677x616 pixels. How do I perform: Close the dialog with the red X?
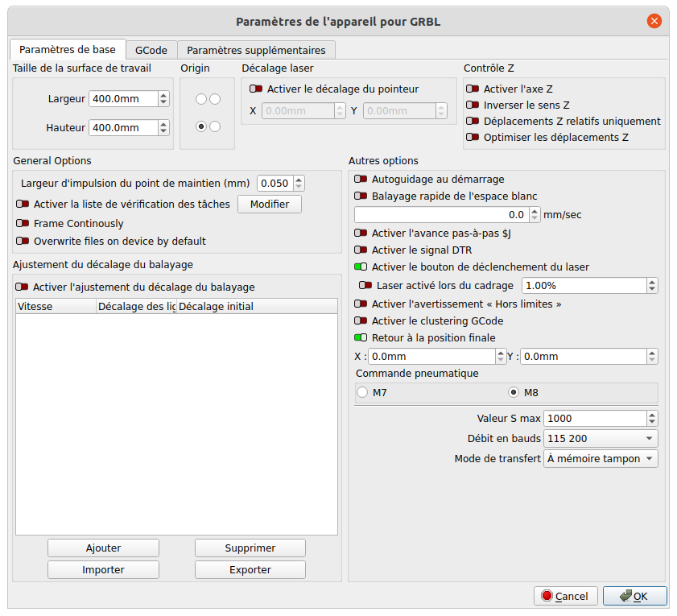coord(654,21)
